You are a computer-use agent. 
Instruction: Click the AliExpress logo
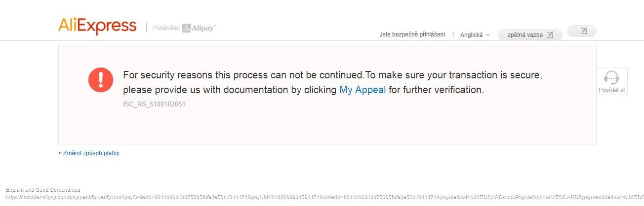97,26
